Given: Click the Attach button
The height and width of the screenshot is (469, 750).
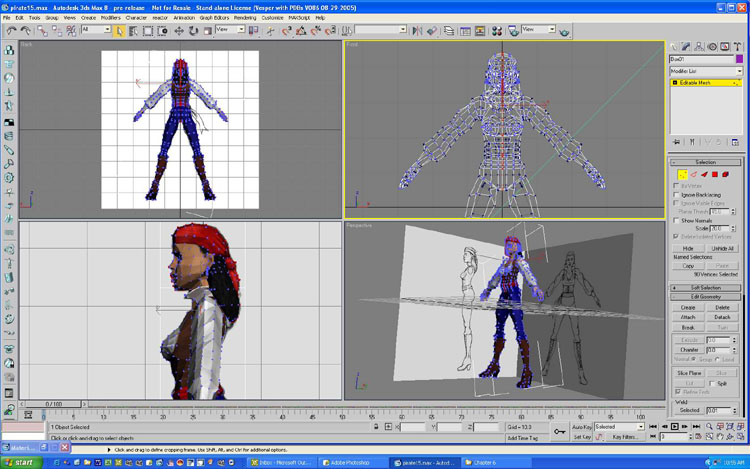Looking at the screenshot, I should point(688,317).
